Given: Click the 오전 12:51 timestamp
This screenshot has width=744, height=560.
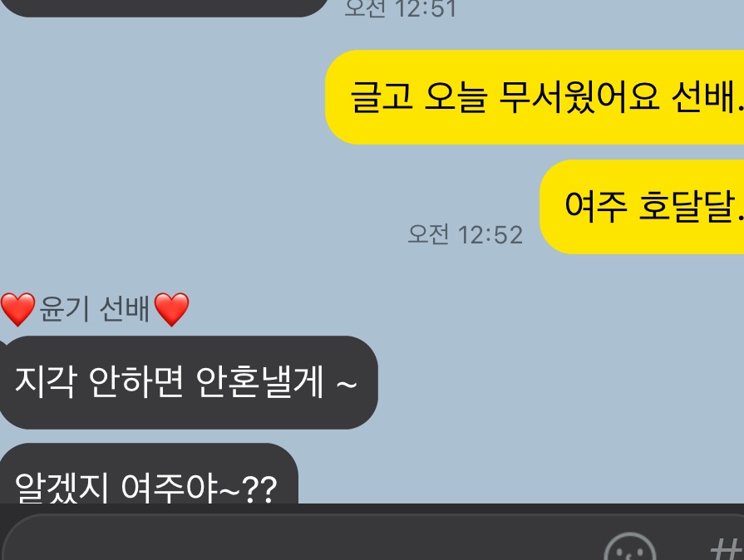Looking at the screenshot, I should (x=400, y=8).
